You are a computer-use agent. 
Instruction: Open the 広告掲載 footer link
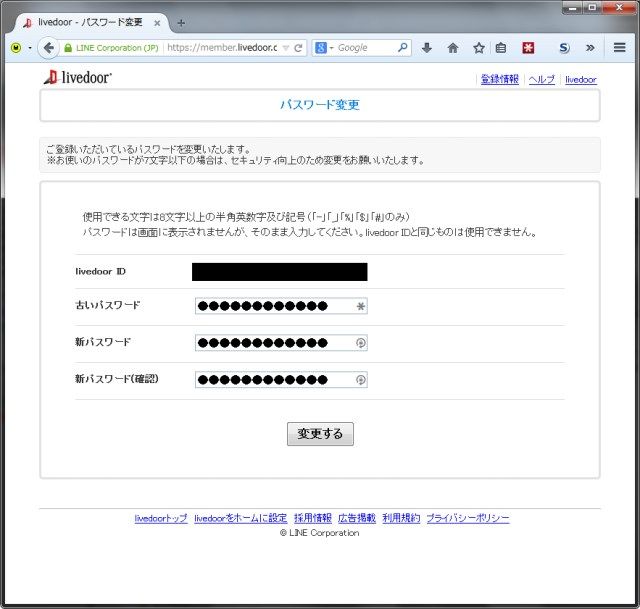[357, 518]
